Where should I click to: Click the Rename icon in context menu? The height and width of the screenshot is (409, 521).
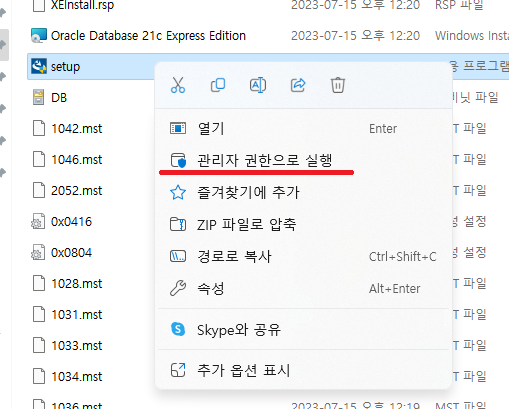coord(258,85)
